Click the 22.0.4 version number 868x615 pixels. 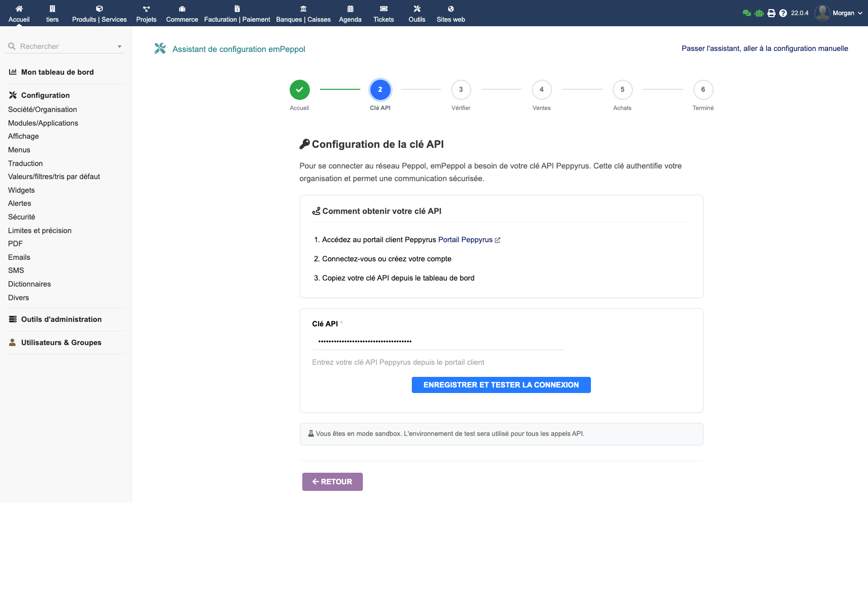click(799, 13)
